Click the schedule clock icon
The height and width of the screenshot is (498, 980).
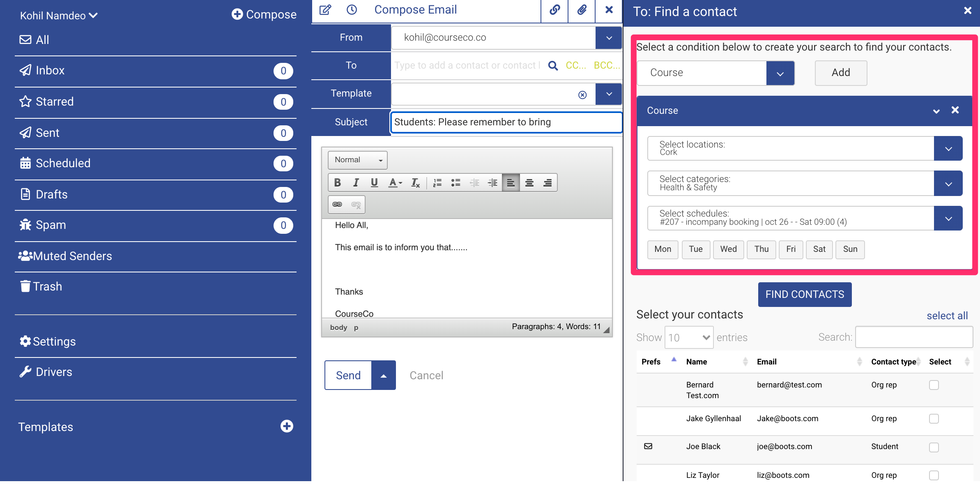pyautogui.click(x=352, y=10)
